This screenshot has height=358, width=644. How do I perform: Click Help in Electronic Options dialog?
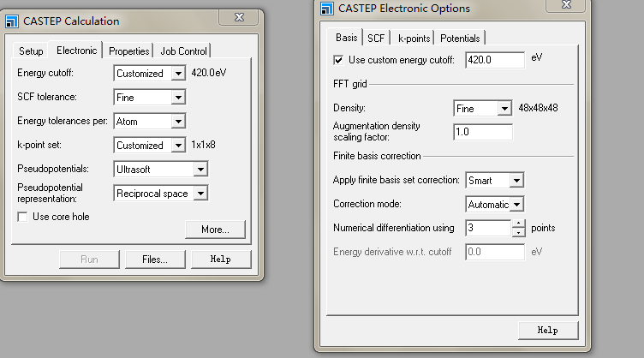pyautogui.click(x=548, y=331)
